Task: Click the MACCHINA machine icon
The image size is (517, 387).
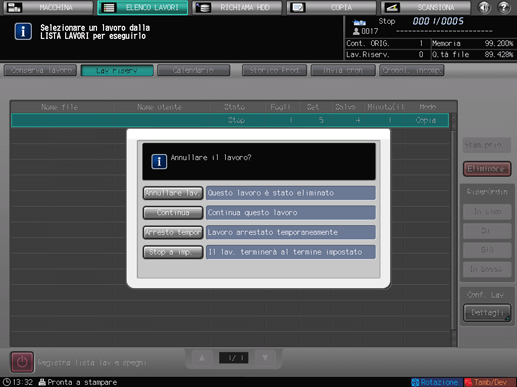Action: tap(14, 7)
